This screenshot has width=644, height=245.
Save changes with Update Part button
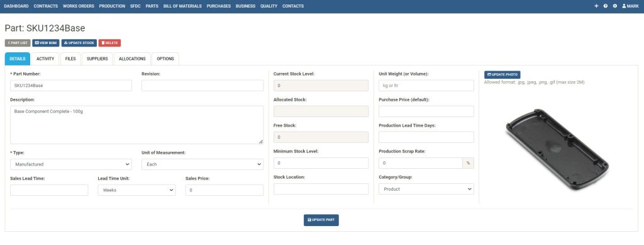(321, 220)
